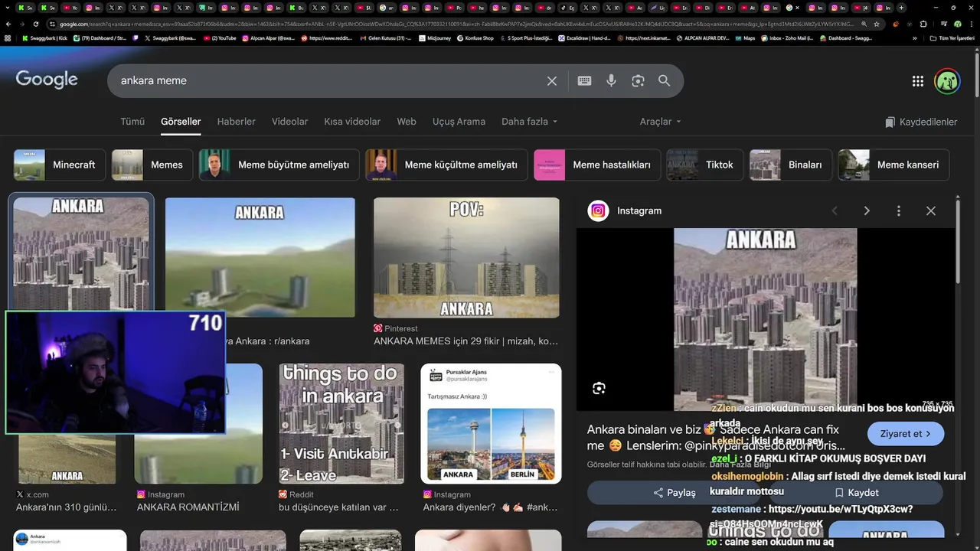The height and width of the screenshot is (551, 980).
Task: Open the tab search chevron
Action: coord(8,8)
